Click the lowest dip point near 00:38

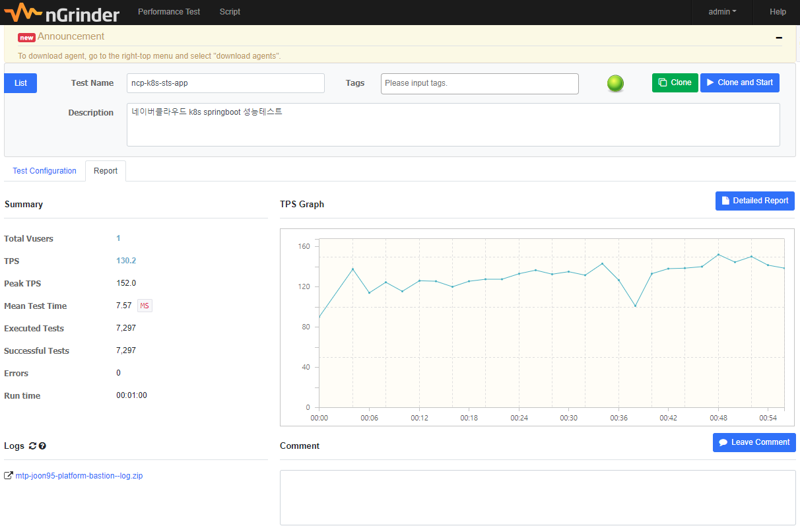[635, 306]
